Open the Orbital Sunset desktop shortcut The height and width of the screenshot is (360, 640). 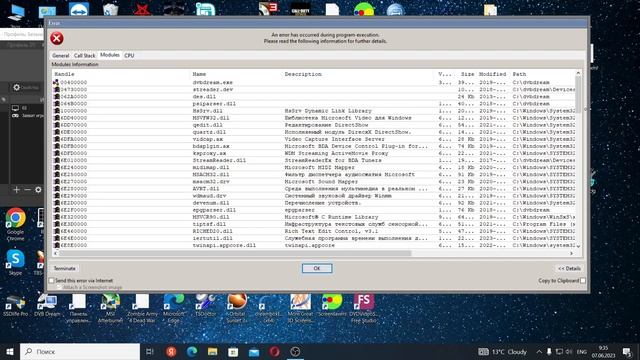click(x=237, y=308)
